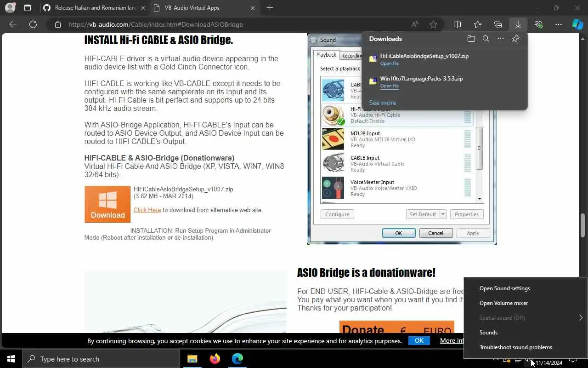Click HiFiCableAsioBridgeSetup_v1007.zip name in Downloads panel
The height and width of the screenshot is (368, 588).
pos(424,56)
